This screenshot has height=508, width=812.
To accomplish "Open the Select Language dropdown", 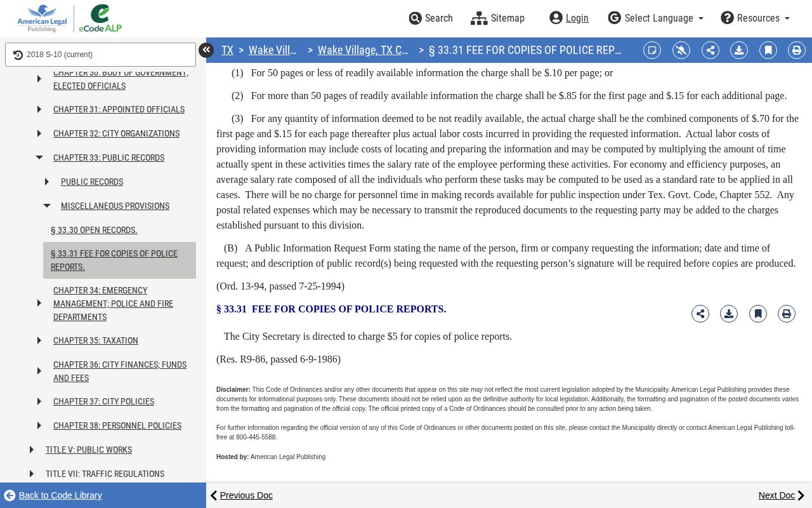I will (x=656, y=18).
